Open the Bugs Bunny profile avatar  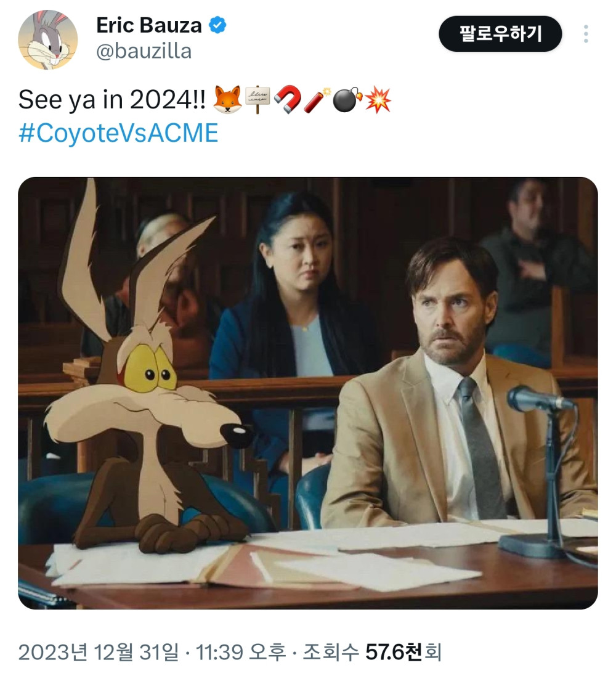[x=48, y=40]
